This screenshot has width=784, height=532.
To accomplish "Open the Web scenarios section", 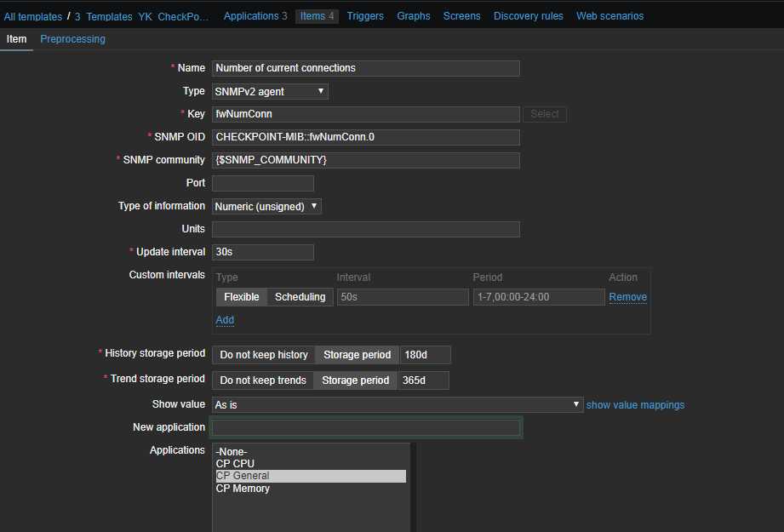I will pyautogui.click(x=609, y=16).
